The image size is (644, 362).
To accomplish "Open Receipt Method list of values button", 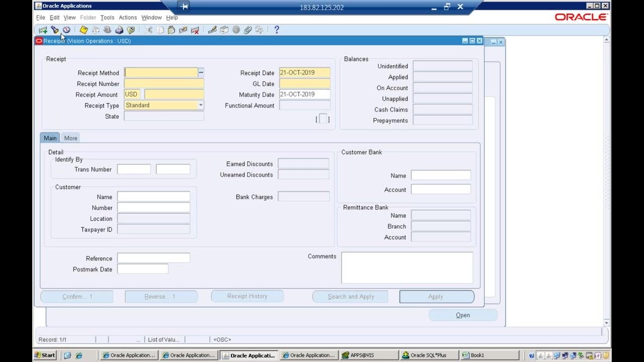I will coord(201,73).
